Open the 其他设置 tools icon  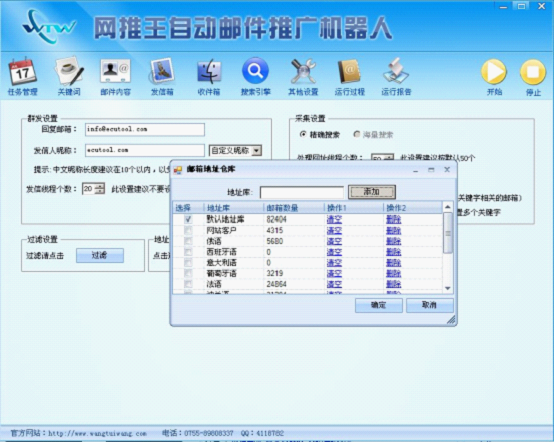(x=303, y=72)
